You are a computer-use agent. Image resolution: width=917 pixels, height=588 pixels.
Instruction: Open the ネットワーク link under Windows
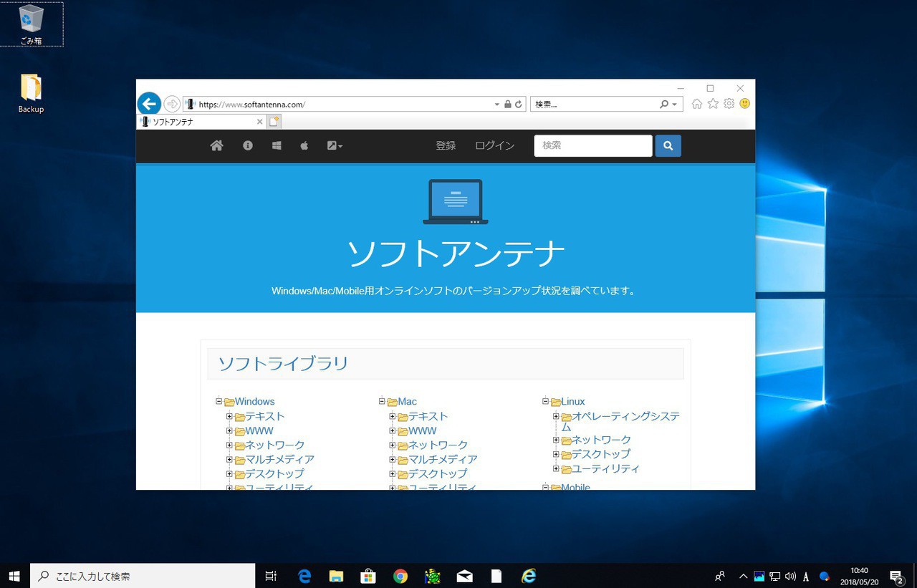coord(275,445)
